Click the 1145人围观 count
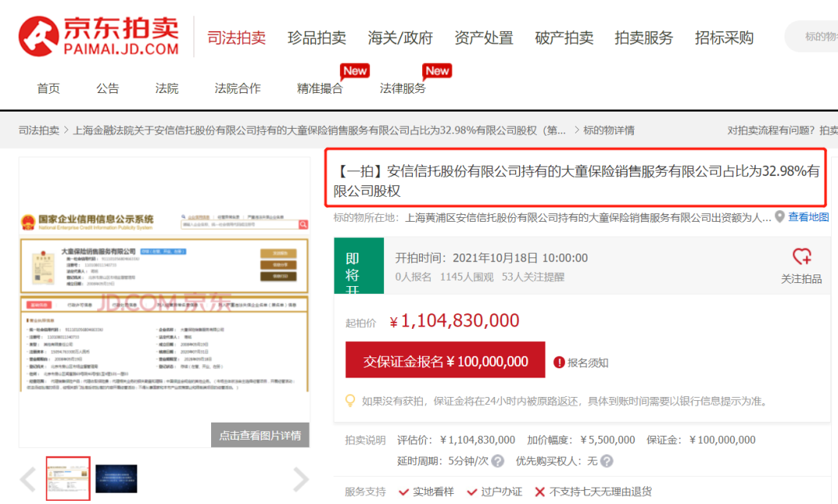This screenshot has height=504, width=838. [x=466, y=277]
